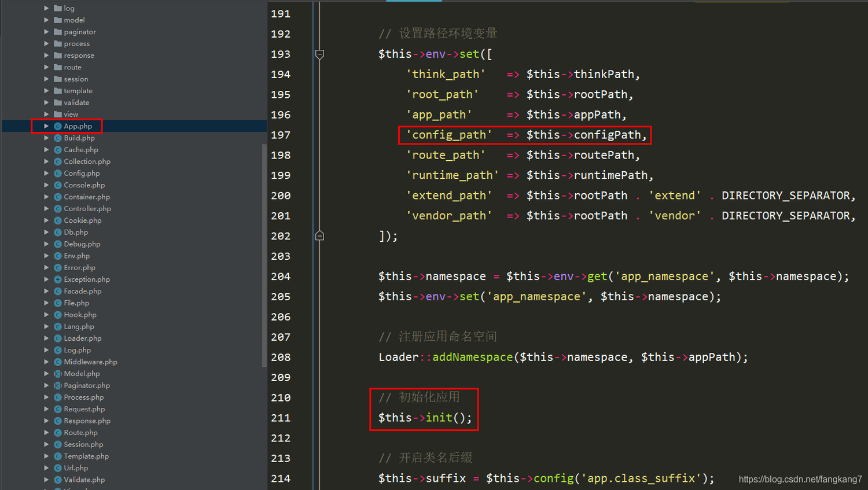Click 'think_path' string on line 194
The image size is (868, 490).
pyautogui.click(x=446, y=74)
